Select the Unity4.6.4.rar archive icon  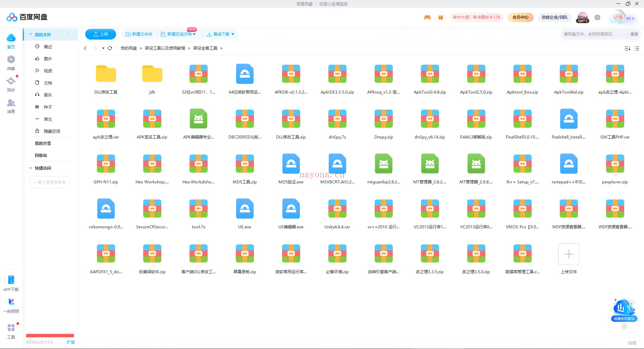coord(337,208)
